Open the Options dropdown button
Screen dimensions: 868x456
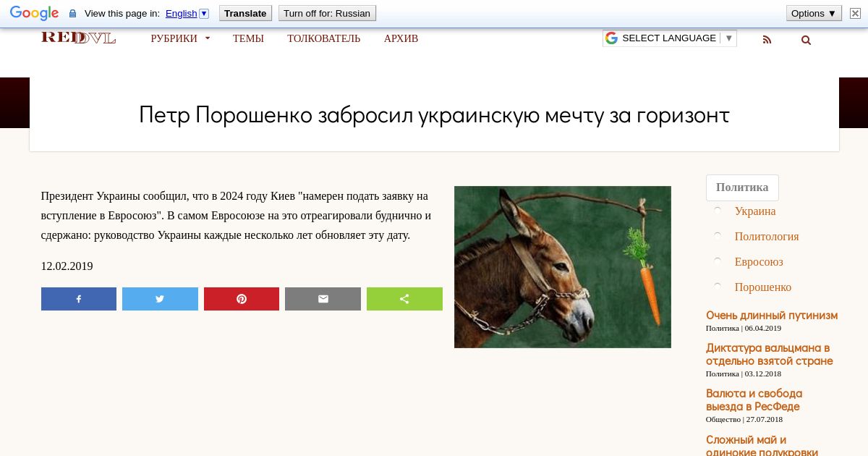tap(814, 13)
